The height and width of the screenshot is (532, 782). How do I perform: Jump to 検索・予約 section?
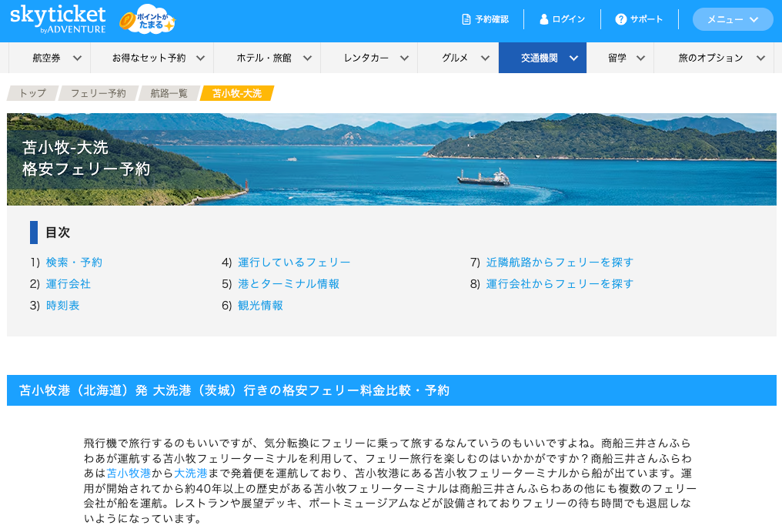pos(74,263)
